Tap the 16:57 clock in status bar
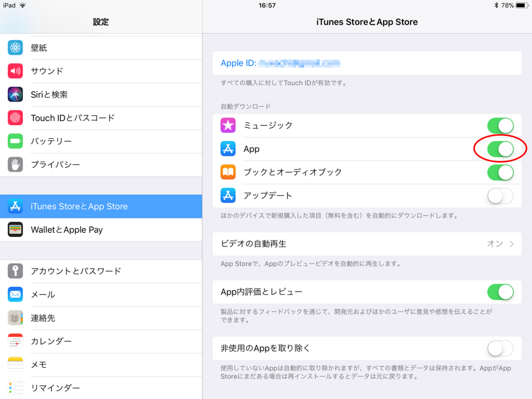 267,5
